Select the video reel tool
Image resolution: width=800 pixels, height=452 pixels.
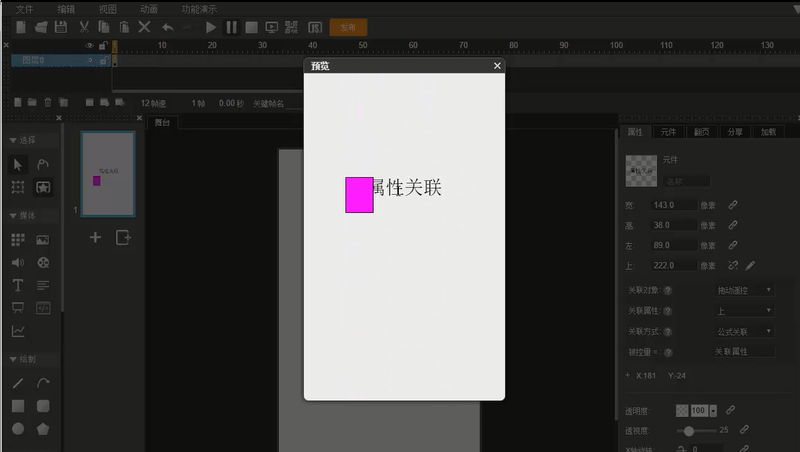tap(43, 263)
